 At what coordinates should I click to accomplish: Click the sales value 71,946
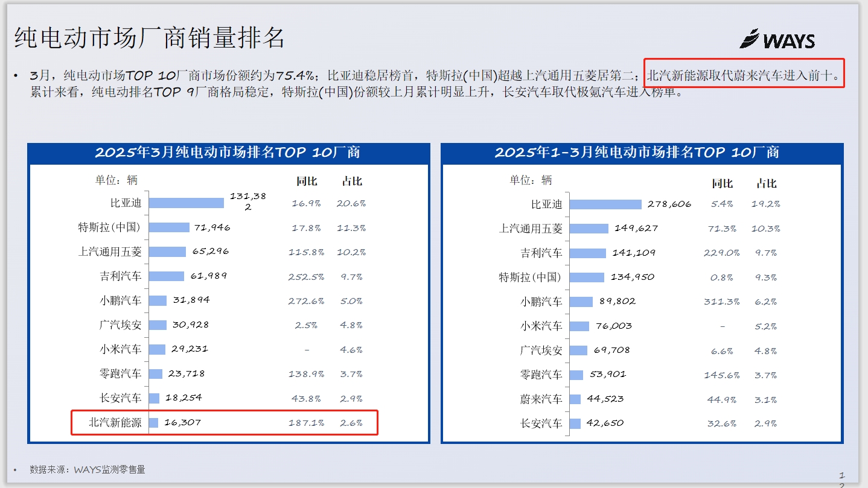pyautogui.click(x=212, y=227)
